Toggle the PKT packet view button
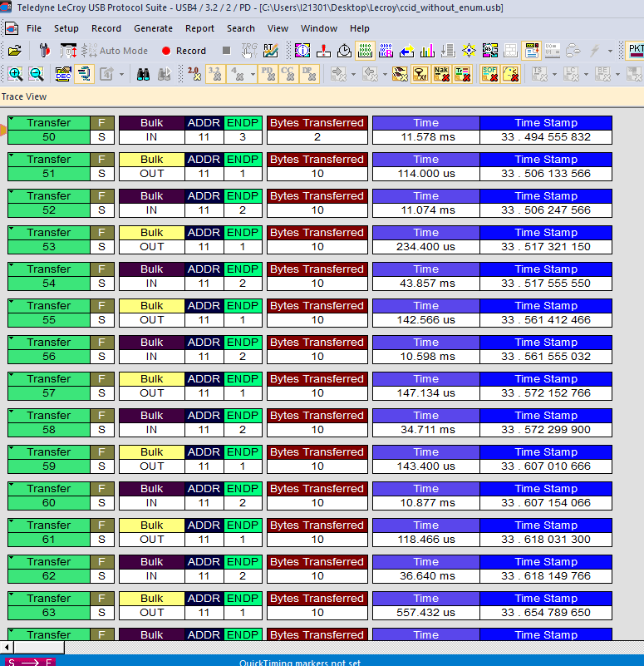 tap(636, 51)
